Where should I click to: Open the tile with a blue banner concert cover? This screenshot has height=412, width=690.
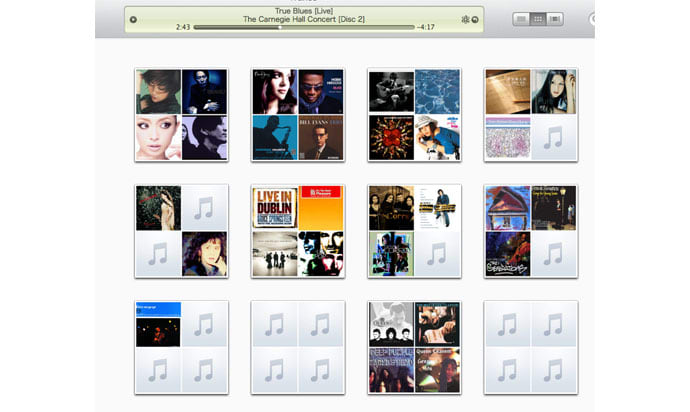pos(182,347)
